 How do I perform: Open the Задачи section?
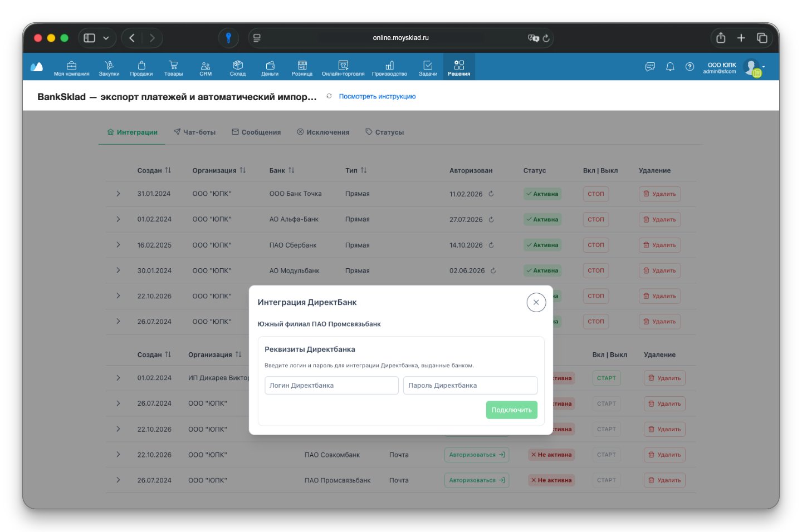click(428, 68)
